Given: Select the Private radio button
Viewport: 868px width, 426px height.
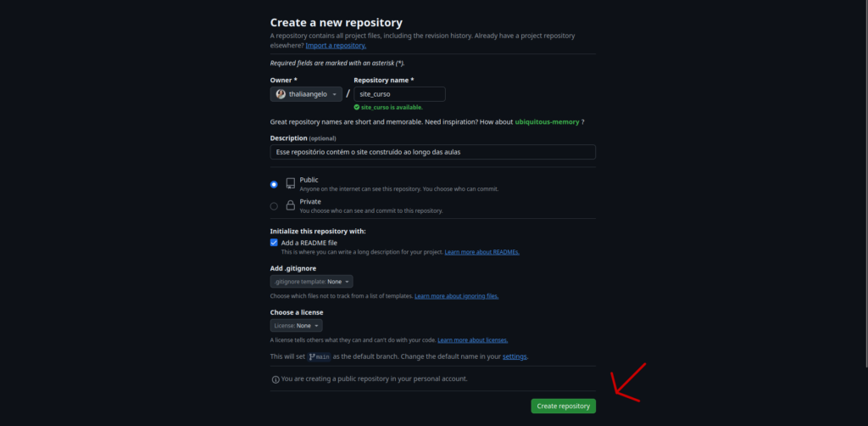Looking at the screenshot, I should [274, 206].
